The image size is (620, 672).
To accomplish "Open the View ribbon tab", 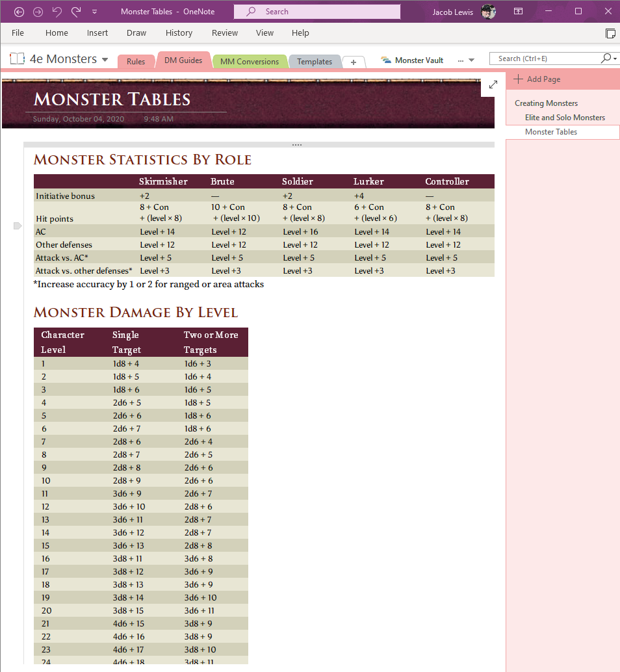I will (265, 33).
